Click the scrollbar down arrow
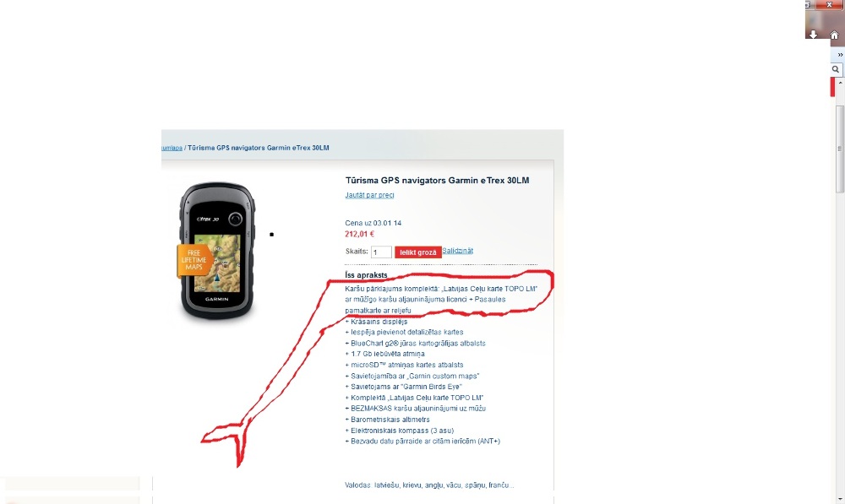 tap(840, 501)
